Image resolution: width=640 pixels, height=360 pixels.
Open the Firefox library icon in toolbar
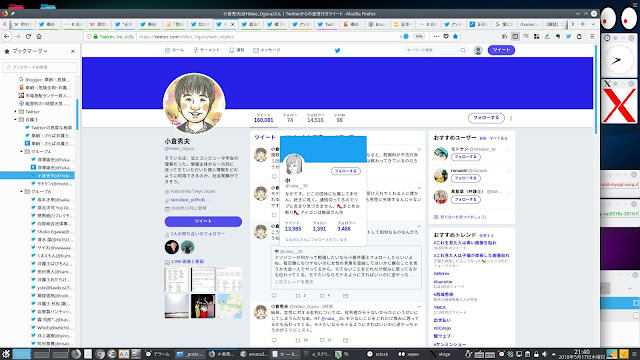[504, 36]
